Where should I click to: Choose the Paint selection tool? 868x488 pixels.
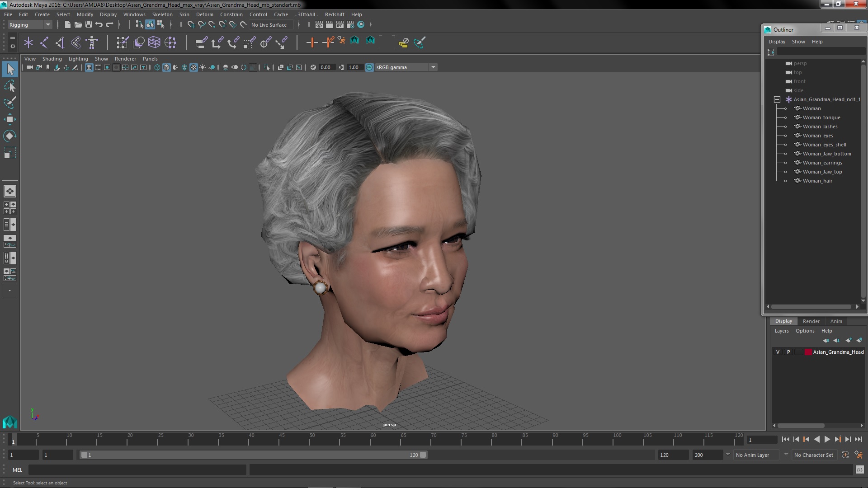click(x=9, y=103)
